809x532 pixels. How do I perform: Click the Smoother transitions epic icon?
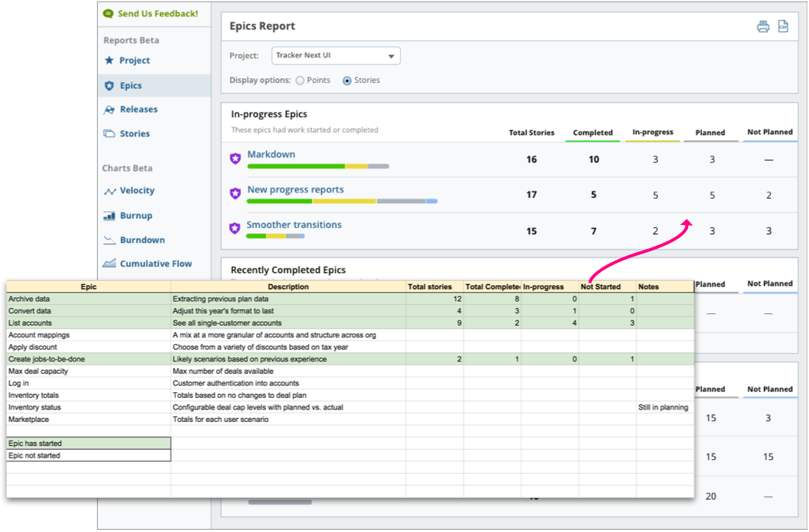point(235,228)
